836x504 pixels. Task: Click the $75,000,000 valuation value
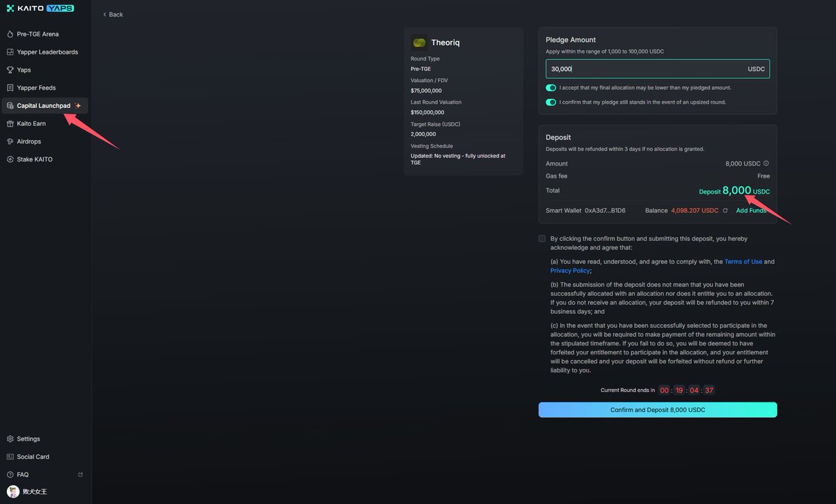coord(426,90)
